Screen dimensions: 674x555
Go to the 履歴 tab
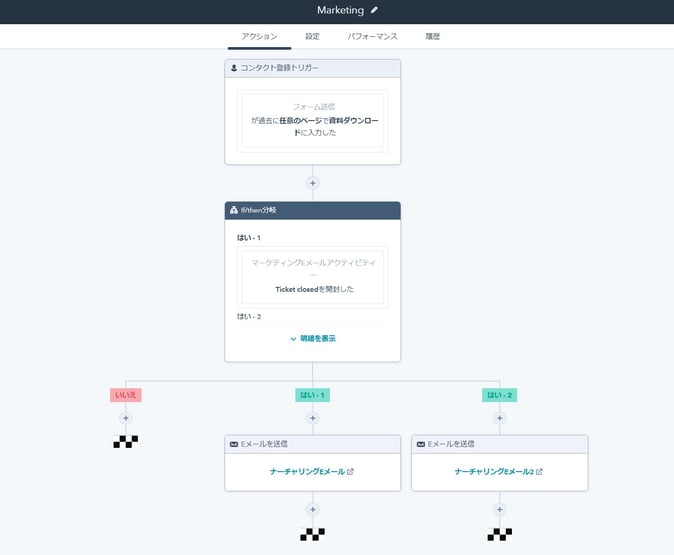coord(432,37)
